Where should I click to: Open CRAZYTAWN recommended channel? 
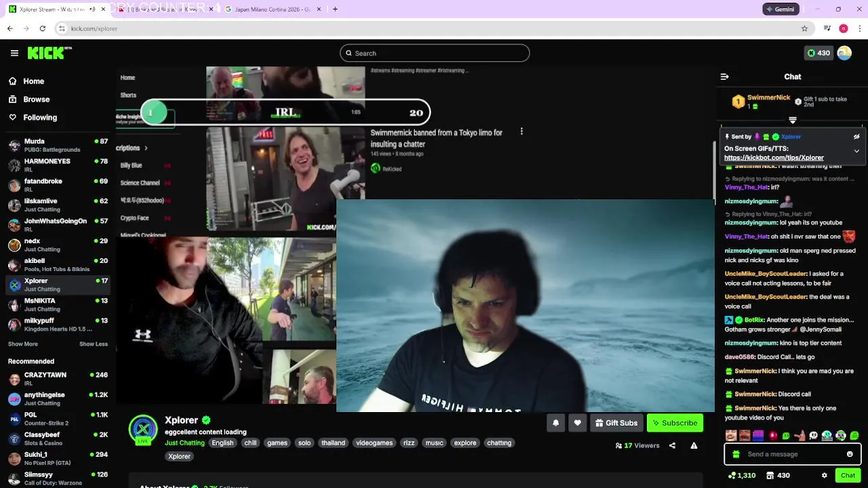58,379
